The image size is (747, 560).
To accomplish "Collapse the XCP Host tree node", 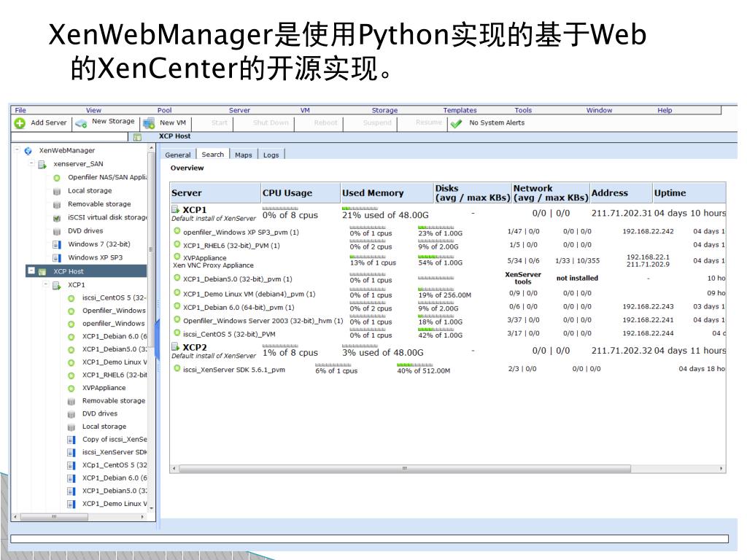I will tap(31, 271).
